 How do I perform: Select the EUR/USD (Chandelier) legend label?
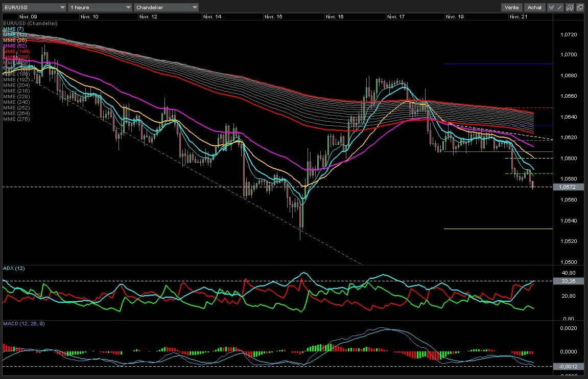(30, 24)
